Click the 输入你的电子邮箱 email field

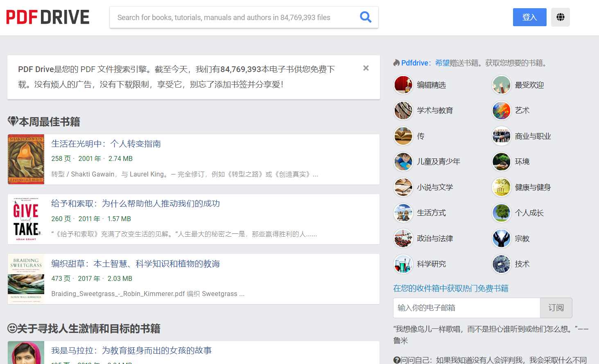[x=467, y=308]
